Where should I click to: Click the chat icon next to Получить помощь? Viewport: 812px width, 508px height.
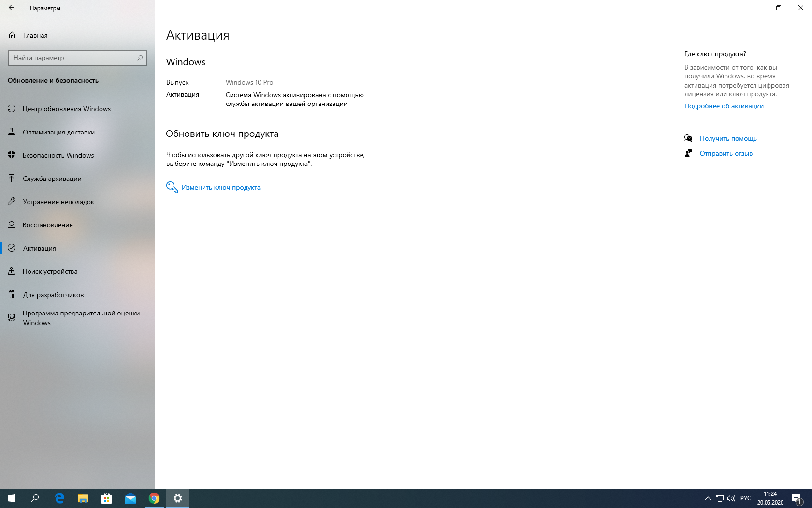(x=688, y=138)
